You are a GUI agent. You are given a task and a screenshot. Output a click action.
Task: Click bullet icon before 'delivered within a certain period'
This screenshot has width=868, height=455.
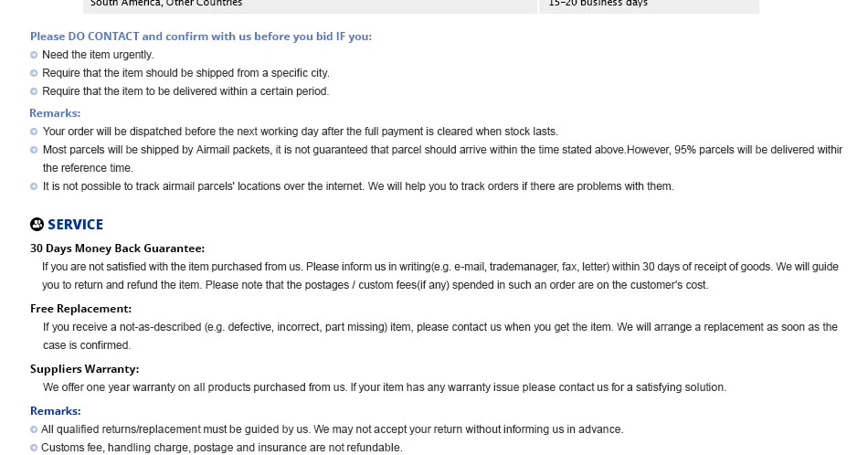tap(34, 91)
